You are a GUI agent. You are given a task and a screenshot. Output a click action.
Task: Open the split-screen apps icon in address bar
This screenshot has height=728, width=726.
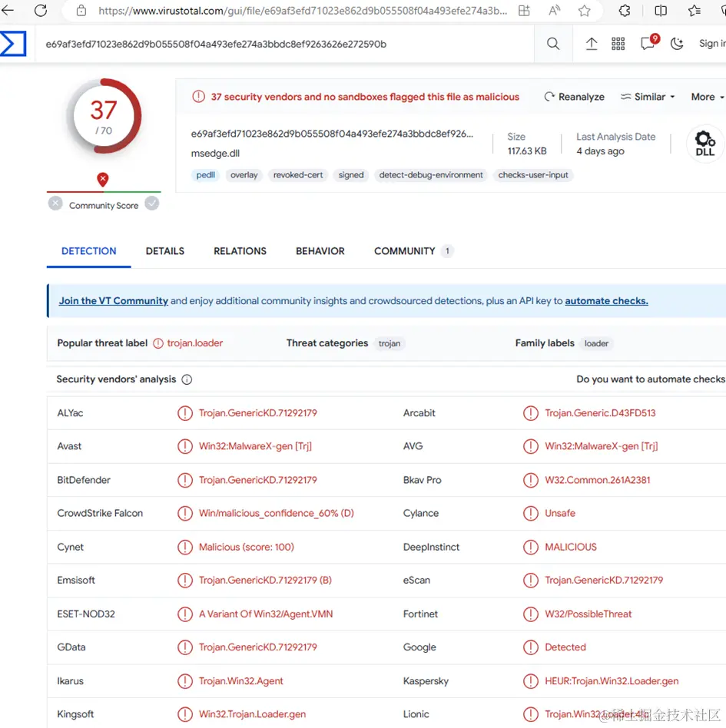tap(524, 11)
